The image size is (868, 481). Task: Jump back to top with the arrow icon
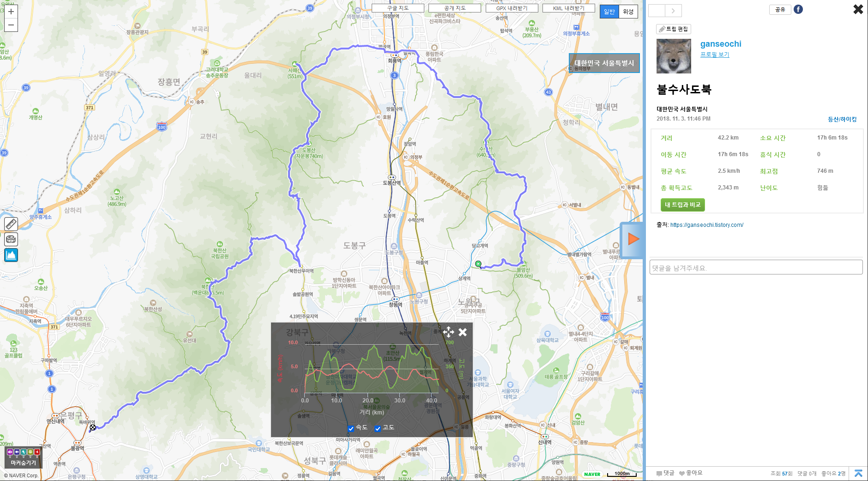[858, 473]
